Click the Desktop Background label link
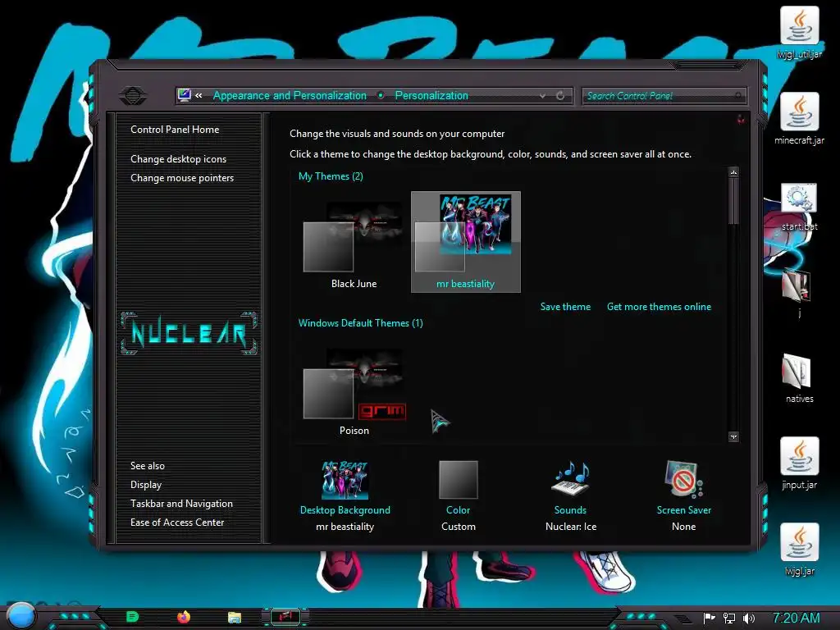Screen dimensions: 840x630 [345, 510]
